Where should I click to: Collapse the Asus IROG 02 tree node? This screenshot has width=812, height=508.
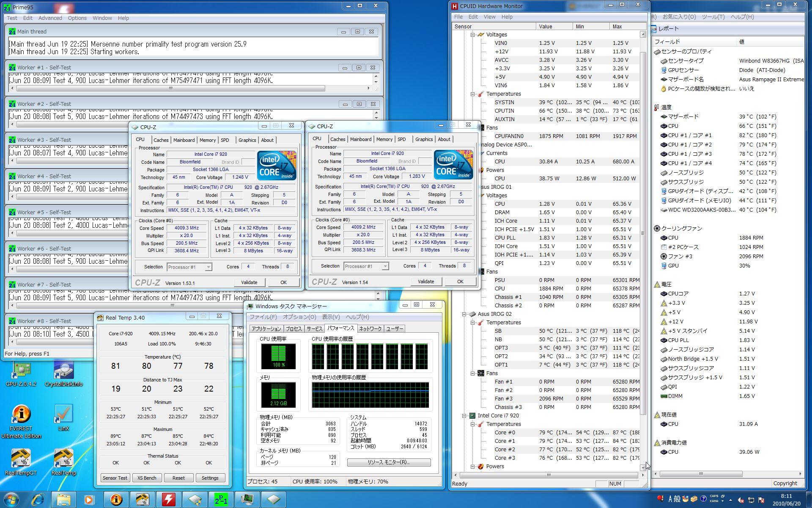[464, 314]
